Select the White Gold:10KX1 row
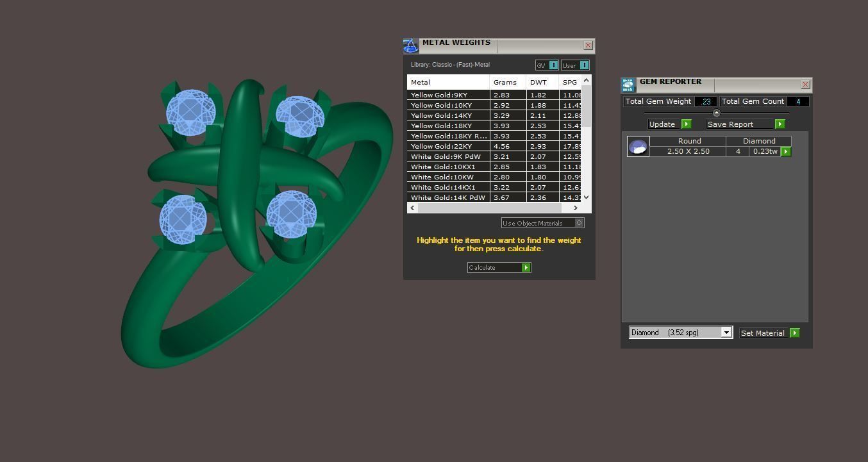 (494, 167)
